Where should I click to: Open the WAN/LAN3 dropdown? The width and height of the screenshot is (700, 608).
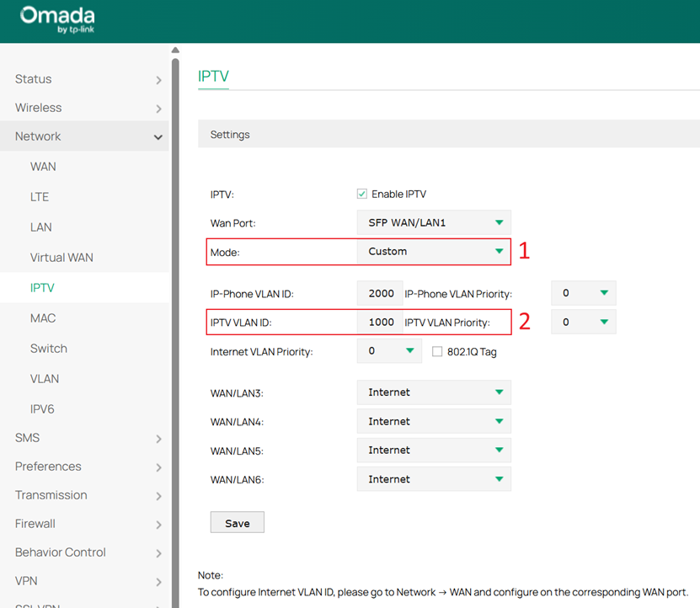433,392
